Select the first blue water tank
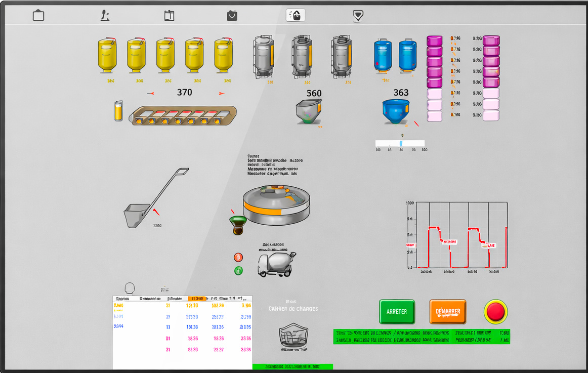Image resolution: width=588 pixels, height=373 pixels. click(383, 55)
